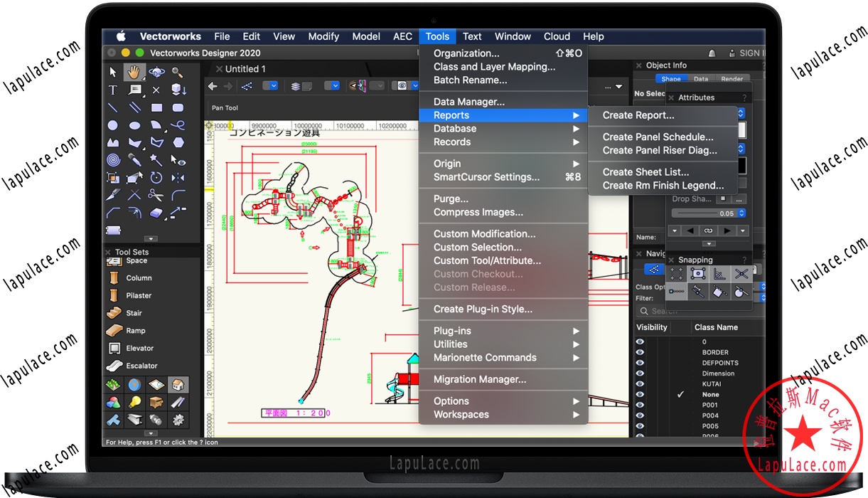This screenshot has height=498, width=868.
Task: Open the Records submenu
Action: click(503, 142)
